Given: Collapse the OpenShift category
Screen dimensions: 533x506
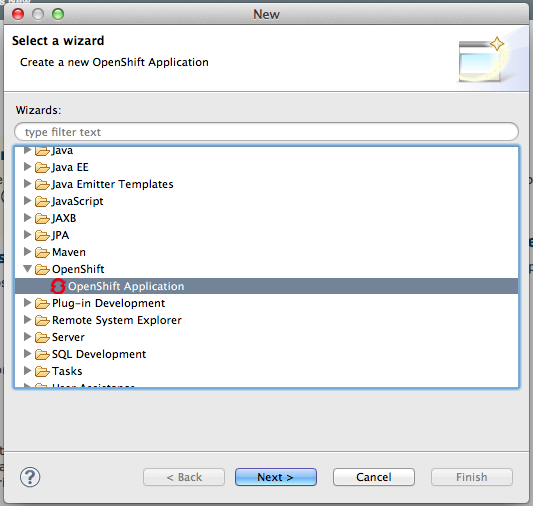Looking at the screenshot, I should [x=28, y=269].
